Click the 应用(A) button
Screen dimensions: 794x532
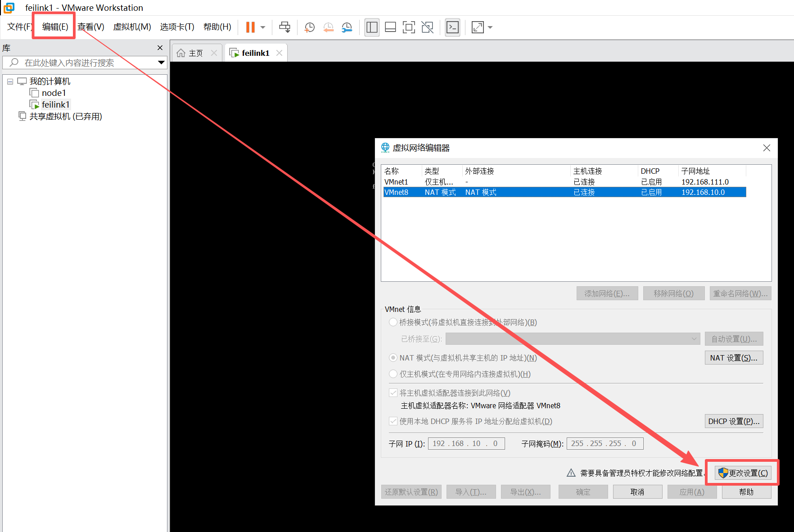(x=692, y=492)
